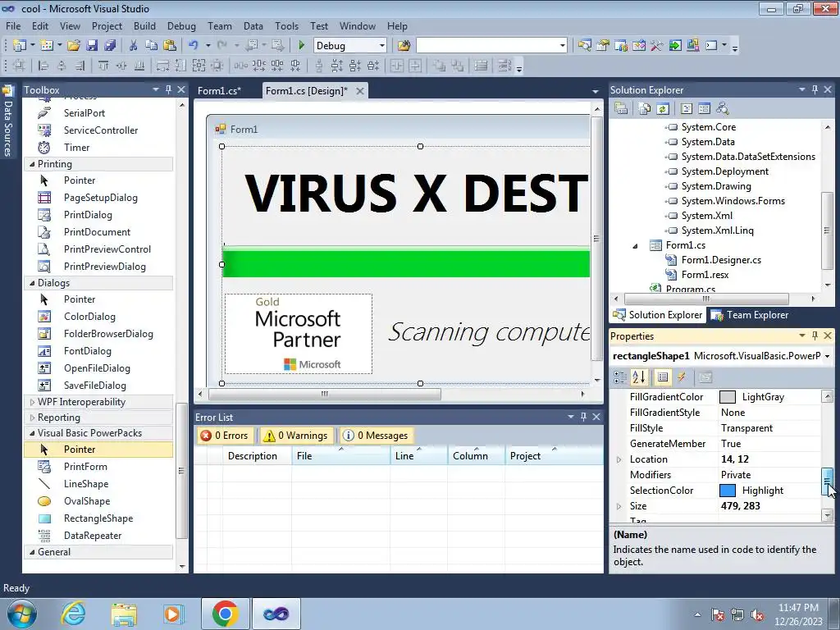Open Chrome from the Windows taskbar
840x630 pixels.
click(225, 614)
